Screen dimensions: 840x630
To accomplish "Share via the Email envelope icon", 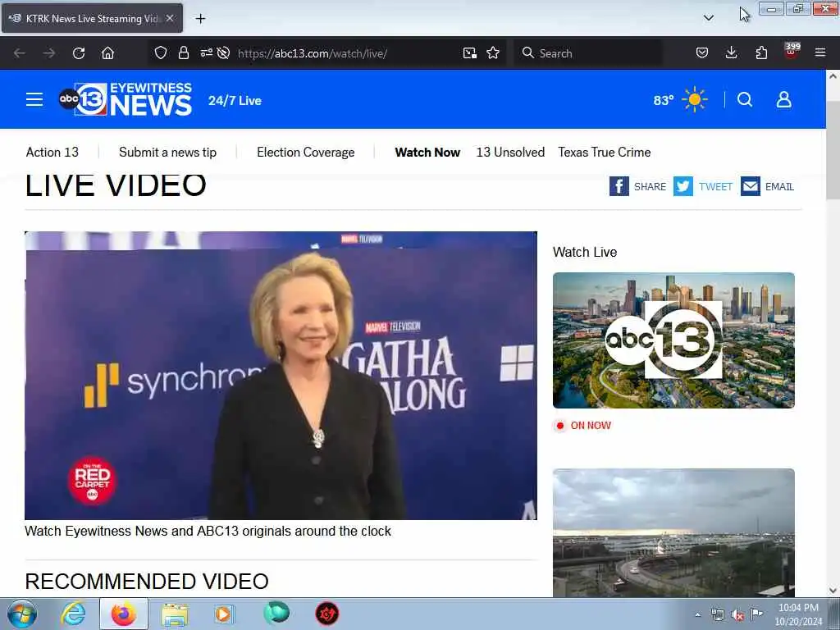I will [x=751, y=186].
